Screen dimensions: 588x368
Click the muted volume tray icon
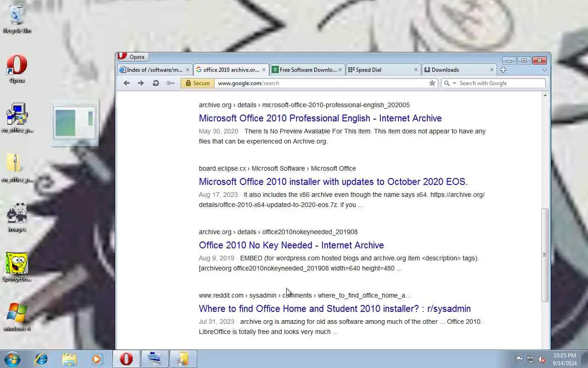point(542,359)
